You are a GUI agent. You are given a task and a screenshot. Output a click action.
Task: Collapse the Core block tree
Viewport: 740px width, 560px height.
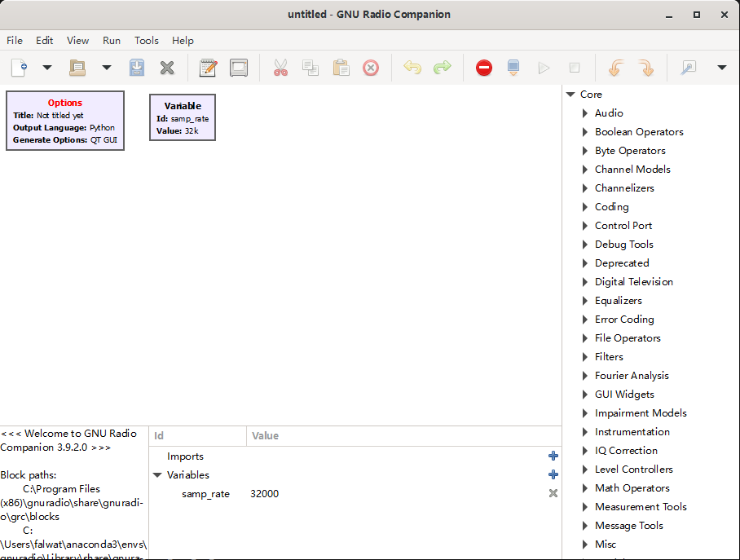point(570,95)
